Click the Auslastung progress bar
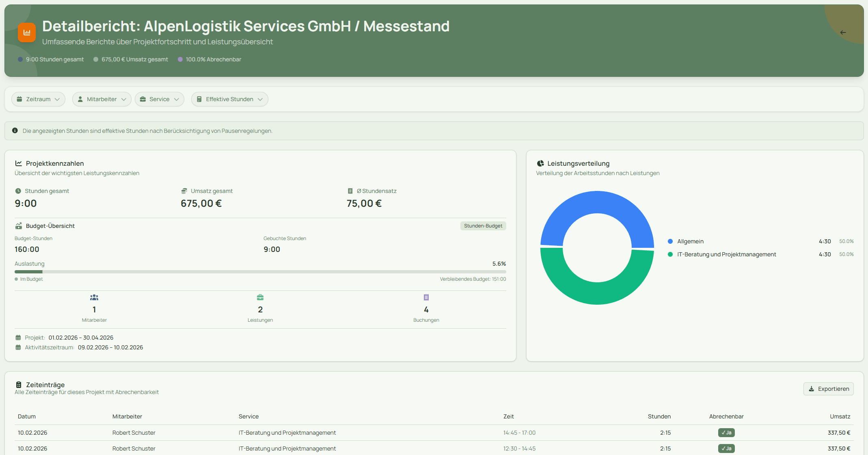This screenshot has height=455, width=868. pyautogui.click(x=260, y=272)
